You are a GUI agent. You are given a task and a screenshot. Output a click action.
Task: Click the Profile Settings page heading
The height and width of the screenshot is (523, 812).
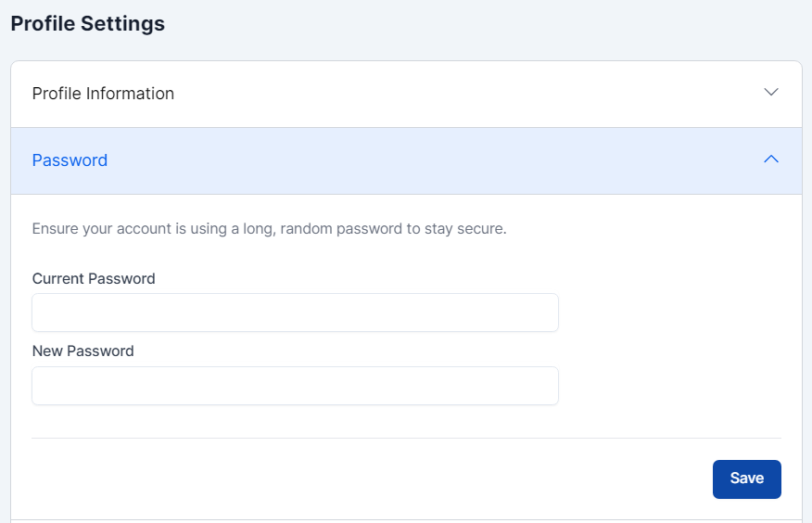(88, 24)
